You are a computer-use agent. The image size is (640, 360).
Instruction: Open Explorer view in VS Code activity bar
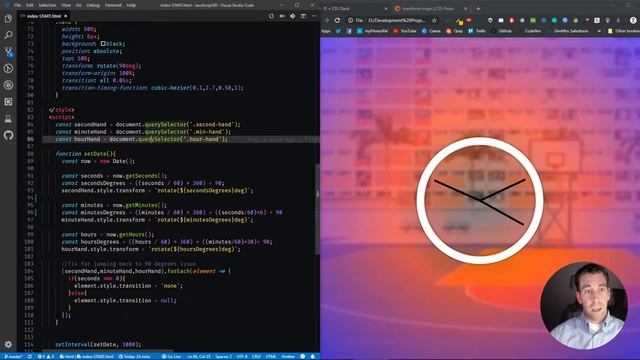pos(8,19)
